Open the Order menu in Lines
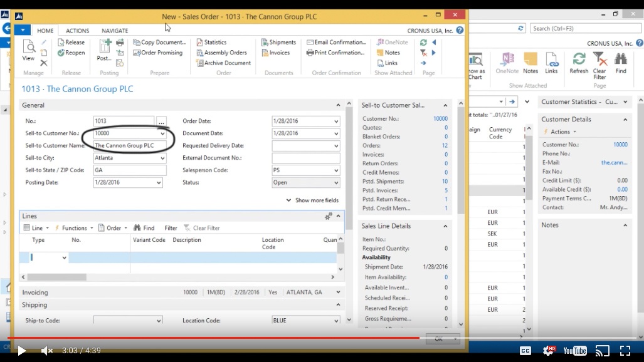The image size is (644, 362). point(113,228)
